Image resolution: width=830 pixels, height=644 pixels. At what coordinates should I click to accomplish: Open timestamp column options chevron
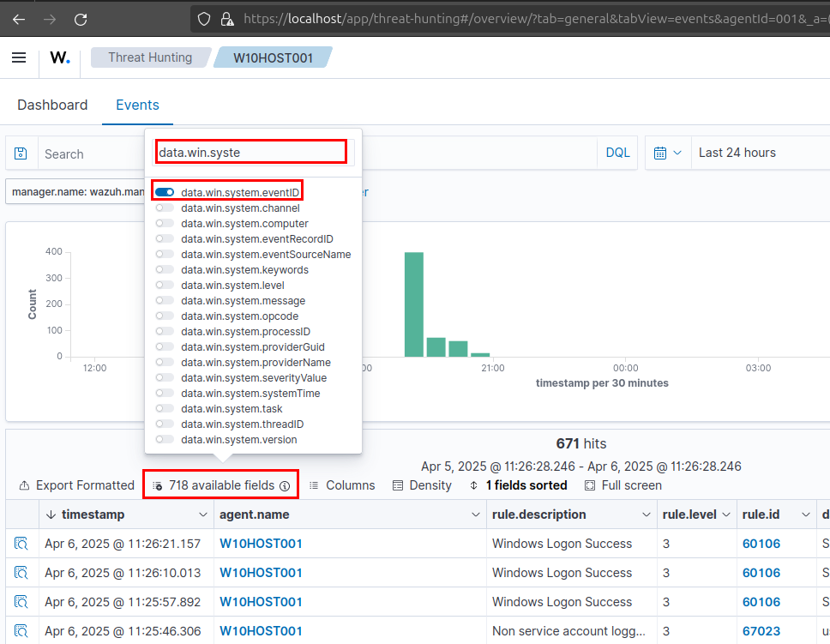click(202, 515)
